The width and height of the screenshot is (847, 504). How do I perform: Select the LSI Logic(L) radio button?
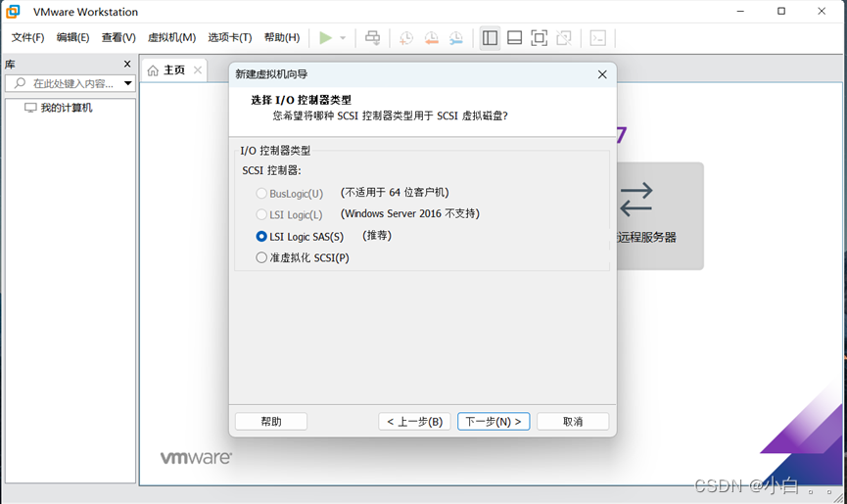[x=261, y=214]
